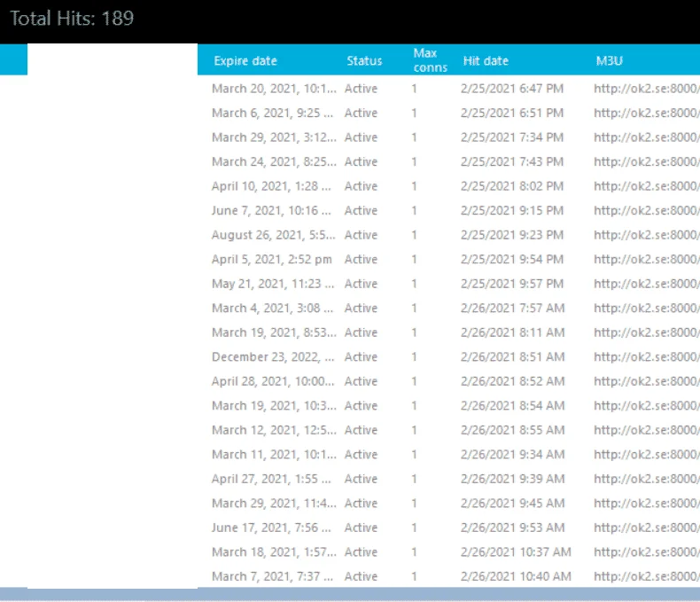Viewport: 700px width, 602px height.
Task: Select row expiring March 29, 2021, 11:4
Action: [x=448, y=504]
